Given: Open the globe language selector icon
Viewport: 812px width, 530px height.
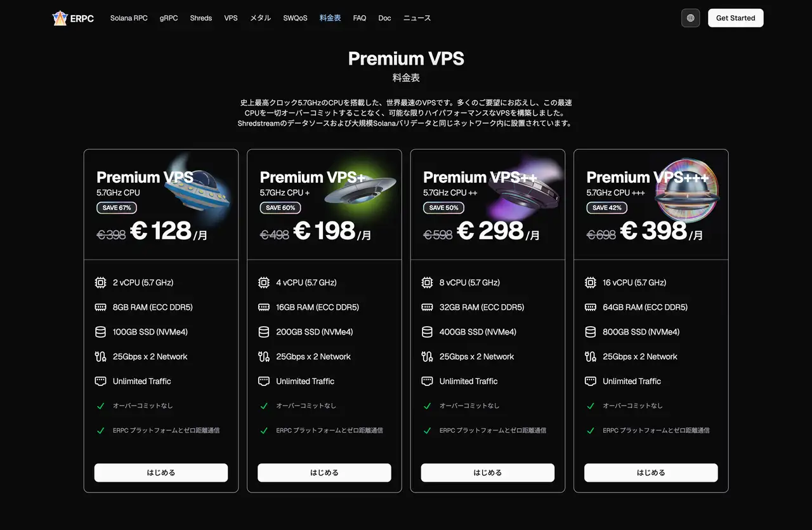Looking at the screenshot, I should pos(690,18).
